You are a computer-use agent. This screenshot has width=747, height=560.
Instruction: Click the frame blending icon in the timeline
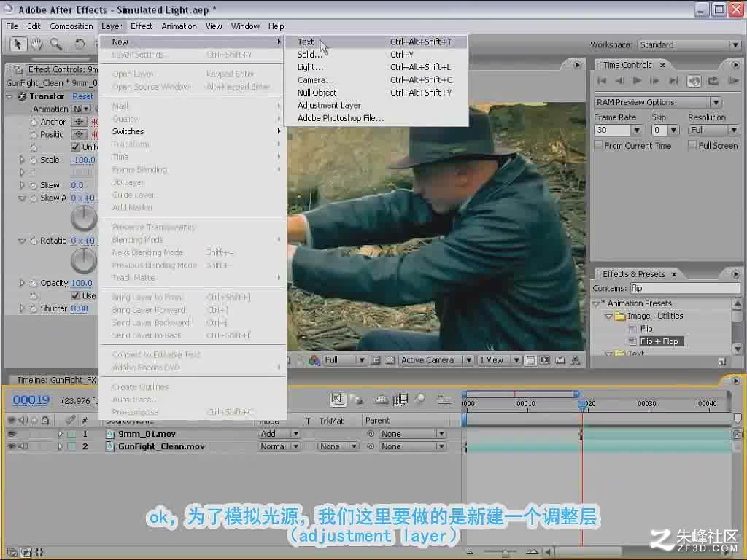(x=400, y=400)
